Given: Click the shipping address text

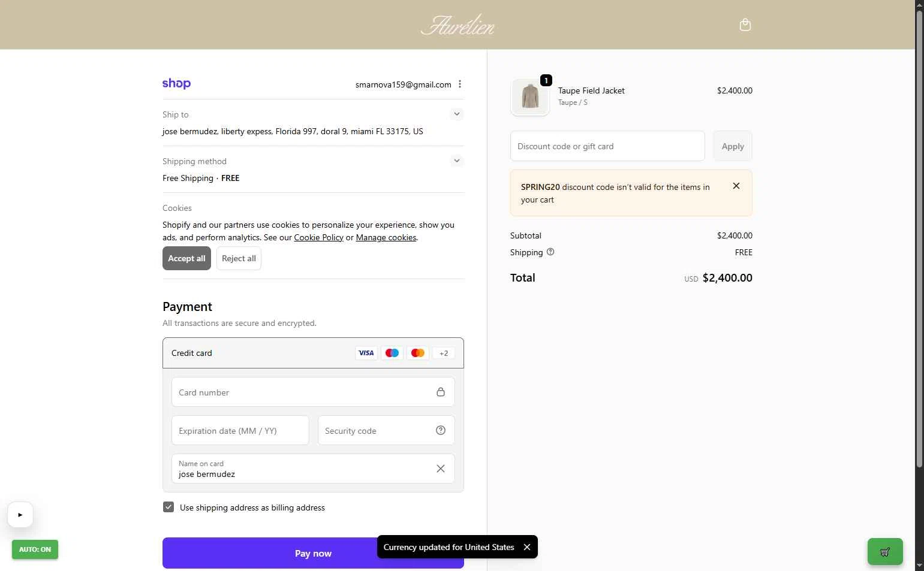Looking at the screenshot, I should tap(293, 131).
